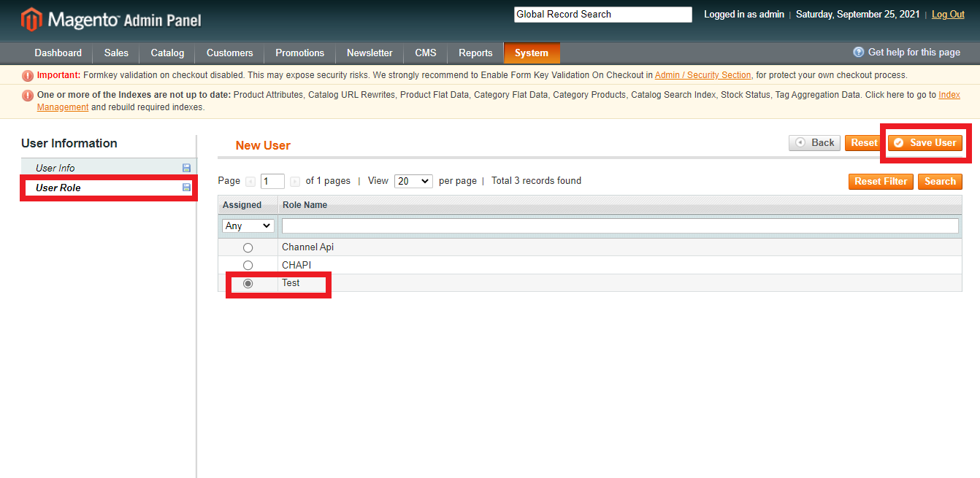Click the Save User button
980x478 pixels.
[x=925, y=143]
